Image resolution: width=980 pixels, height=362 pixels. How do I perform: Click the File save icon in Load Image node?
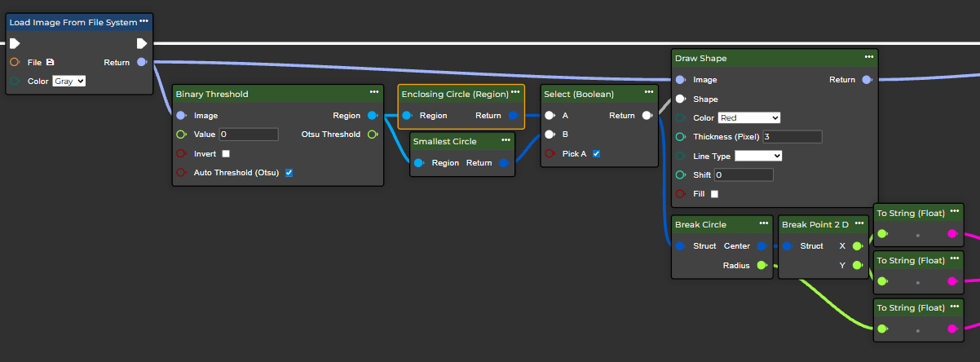pyautogui.click(x=51, y=62)
